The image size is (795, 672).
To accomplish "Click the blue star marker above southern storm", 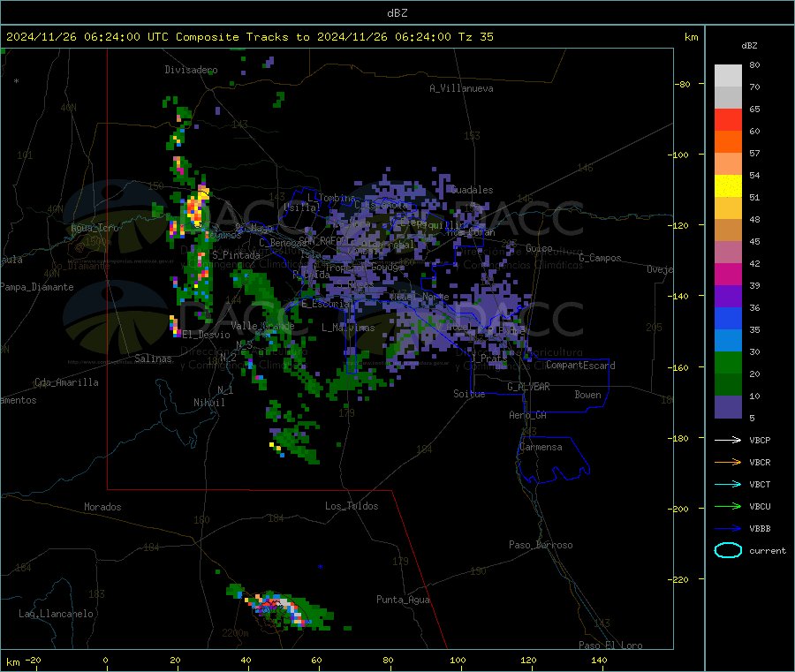I will tap(320, 567).
